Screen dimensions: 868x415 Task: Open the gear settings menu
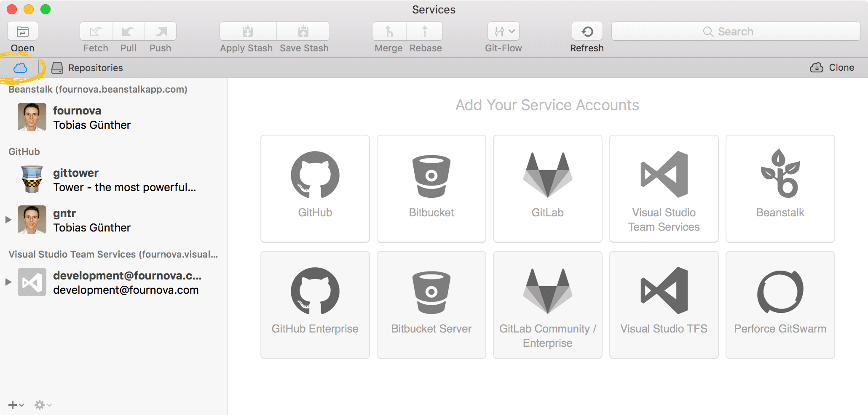pyautogui.click(x=43, y=405)
